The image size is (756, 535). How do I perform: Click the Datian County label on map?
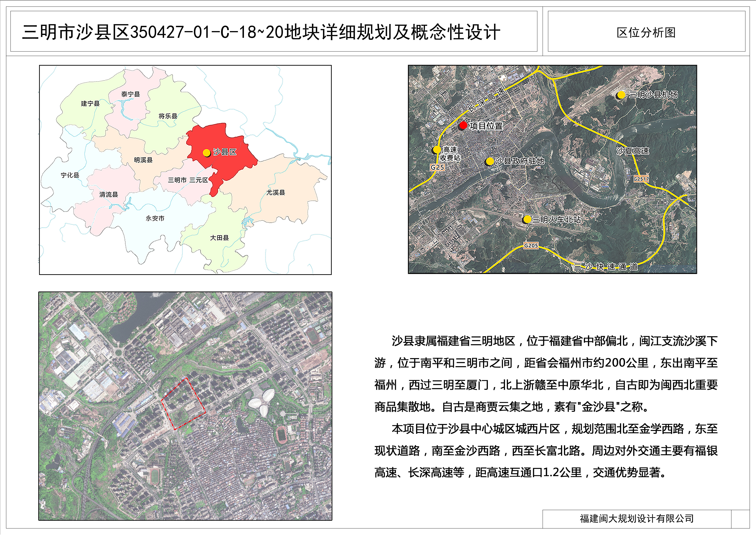[x=219, y=237]
